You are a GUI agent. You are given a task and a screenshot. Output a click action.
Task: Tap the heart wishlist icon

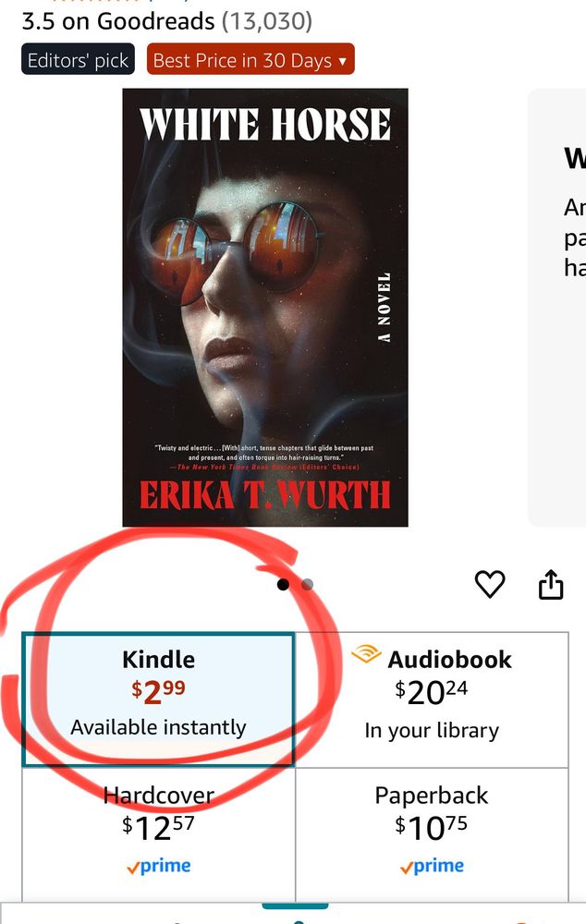point(490,585)
